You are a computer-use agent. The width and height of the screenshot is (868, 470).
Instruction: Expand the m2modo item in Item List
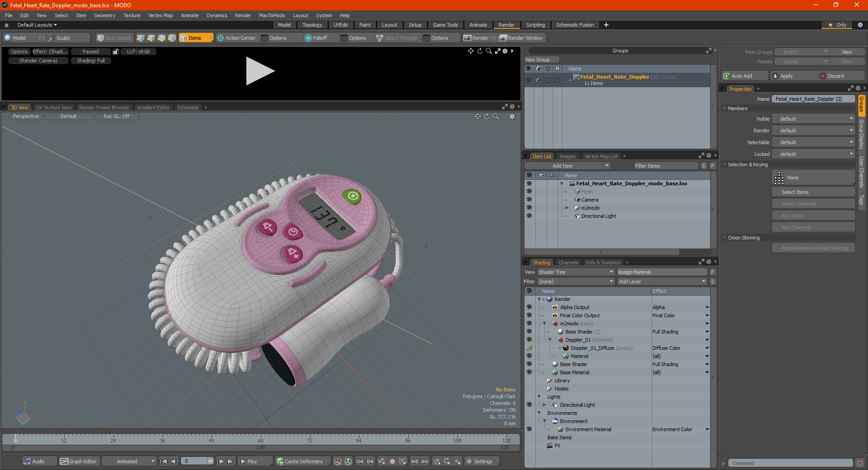(x=567, y=208)
